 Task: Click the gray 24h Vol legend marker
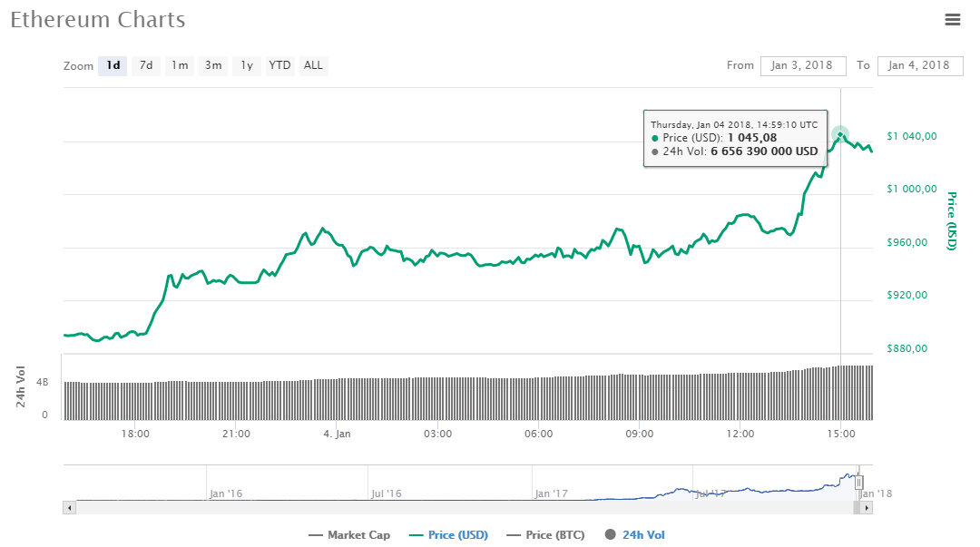[609, 534]
